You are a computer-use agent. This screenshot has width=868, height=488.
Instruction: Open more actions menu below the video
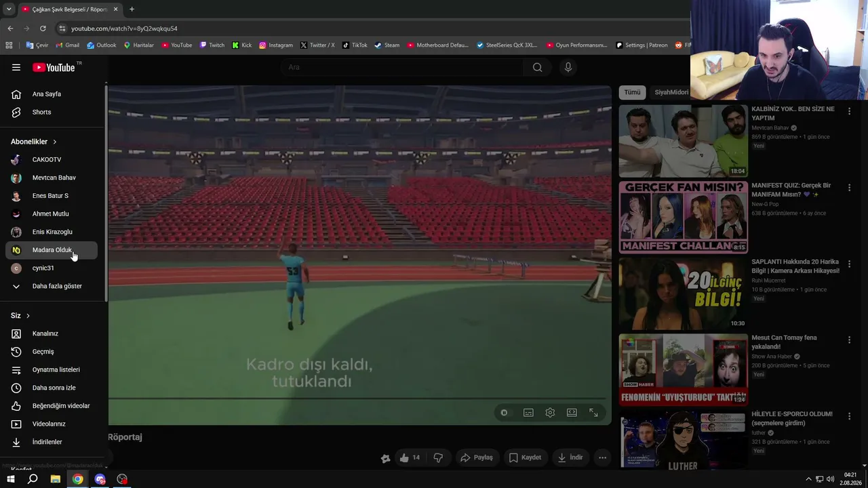tap(602, 457)
